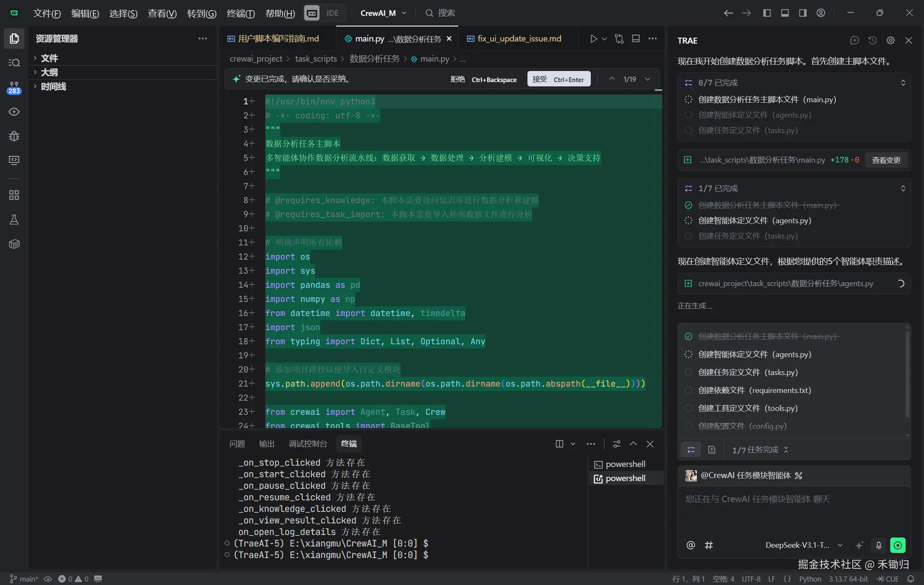
Task: Open TRAE chat history icon
Action: point(873,40)
